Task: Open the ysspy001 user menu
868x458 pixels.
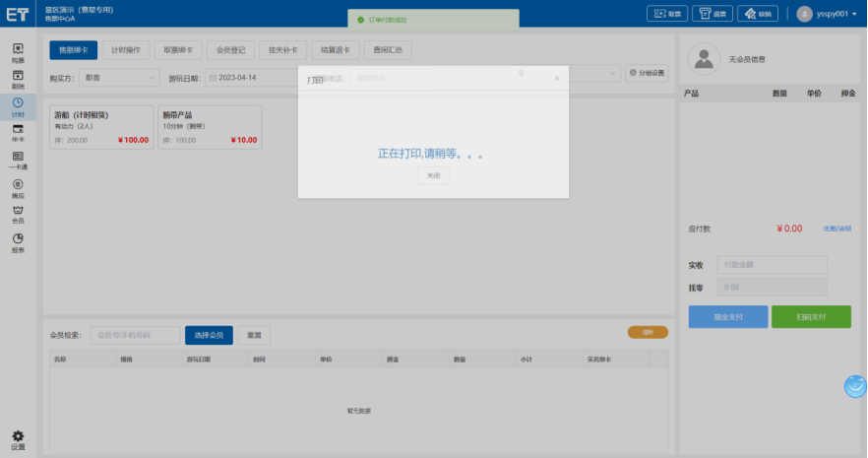Action: pyautogui.click(x=827, y=14)
